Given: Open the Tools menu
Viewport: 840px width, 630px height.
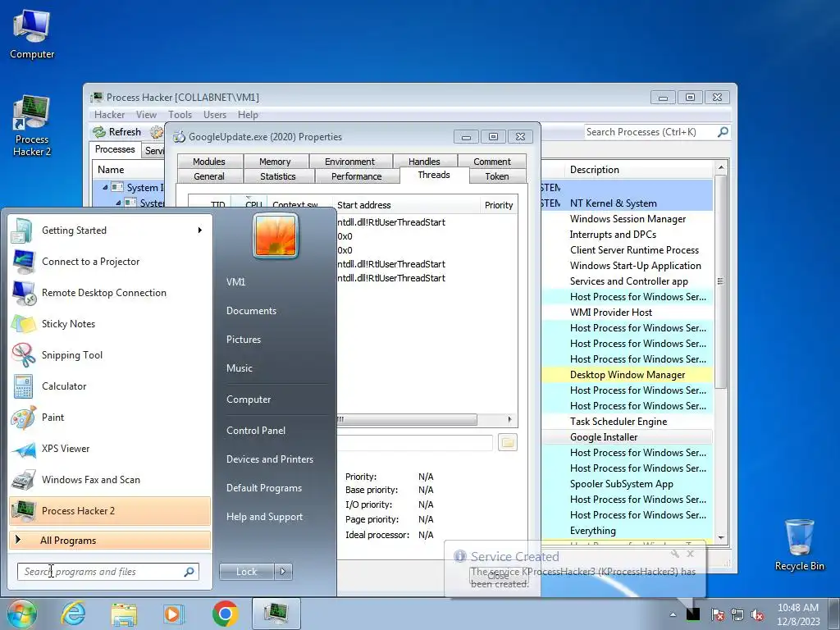Looking at the screenshot, I should (x=180, y=115).
